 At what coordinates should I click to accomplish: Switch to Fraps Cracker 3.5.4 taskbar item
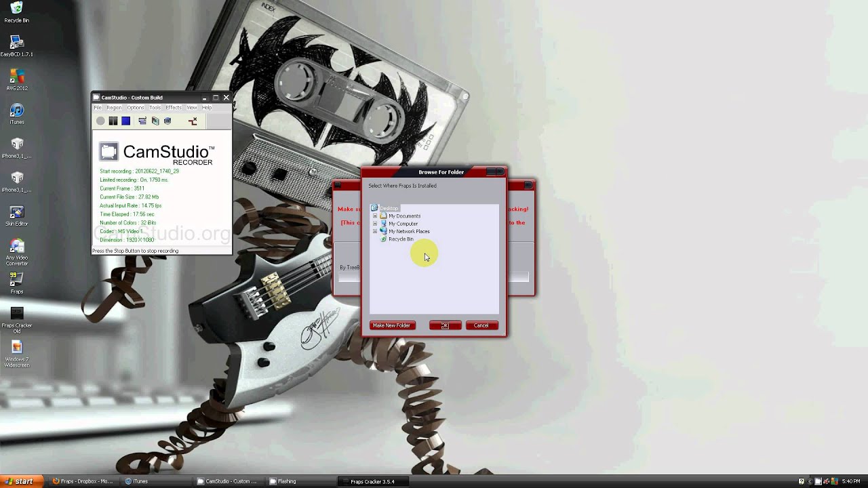click(372, 481)
